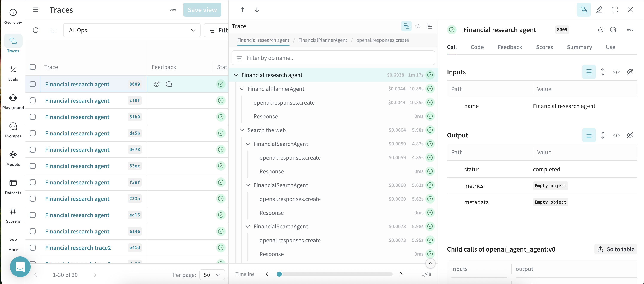Image resolution: width=644 pixels, height=284 pixels.
Task: Click the Filter by op name field
Action: [333, 58]
